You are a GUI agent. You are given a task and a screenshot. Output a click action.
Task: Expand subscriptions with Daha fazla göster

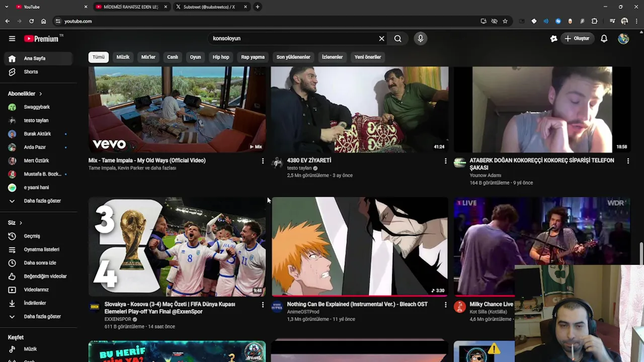click(x=38, y=201)
